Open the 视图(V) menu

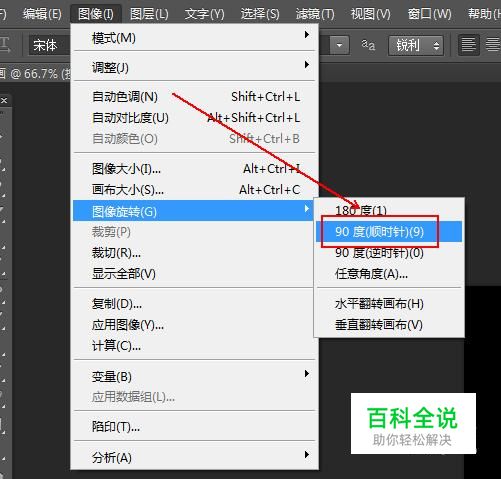coord(370,14)
